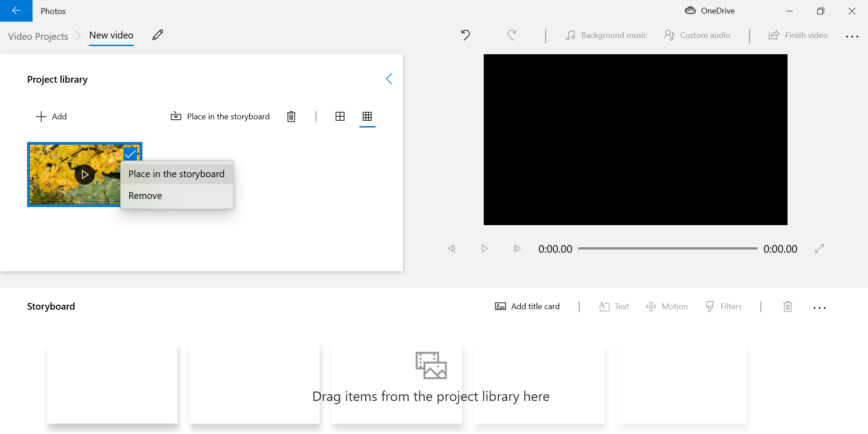The height and width of the screenshot is (434, 868).
Task: Open the Text tool for storyboard clips
Action: coord(613,306)
